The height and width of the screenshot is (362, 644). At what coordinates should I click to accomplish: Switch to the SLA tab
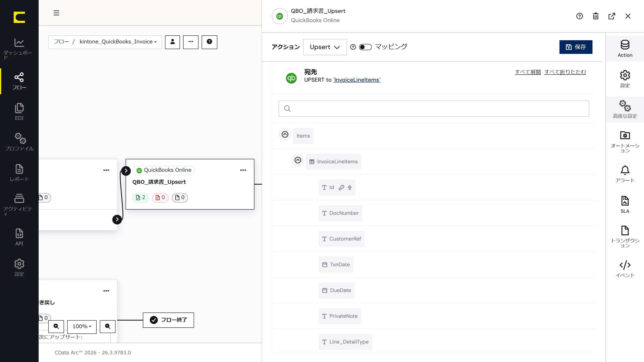625,205
